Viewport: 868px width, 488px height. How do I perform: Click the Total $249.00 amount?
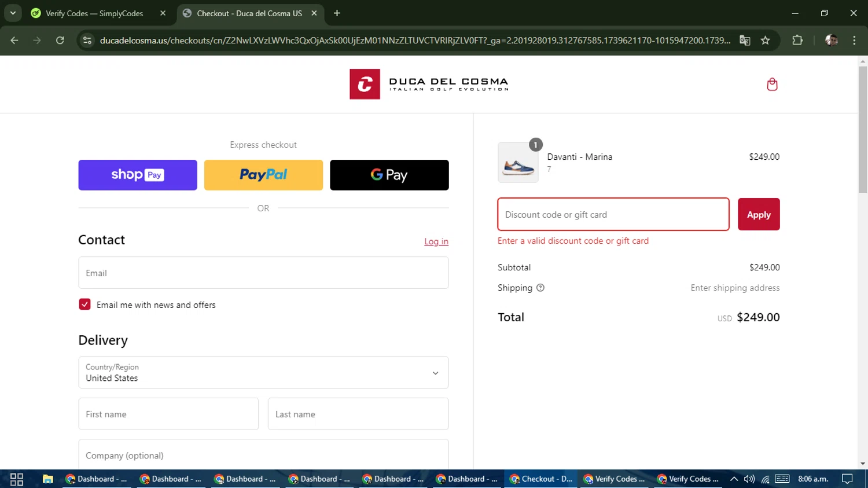[x=758, y=317]
